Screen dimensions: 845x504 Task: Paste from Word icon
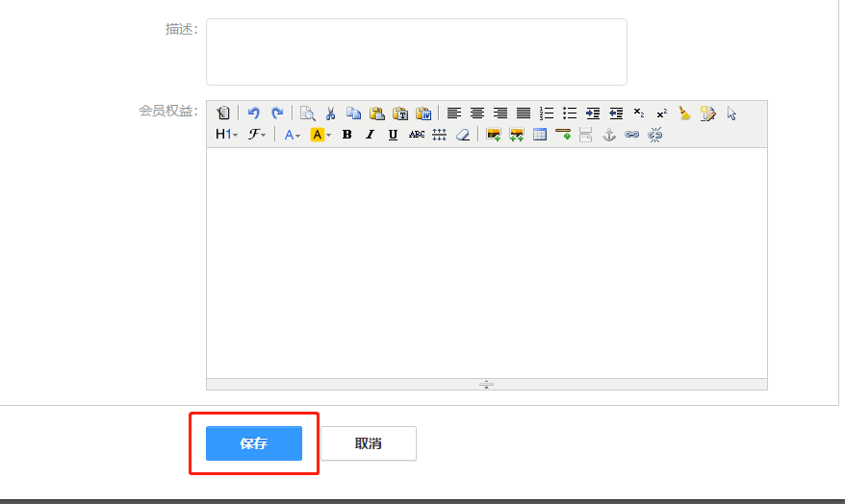[x=423, y=113]
